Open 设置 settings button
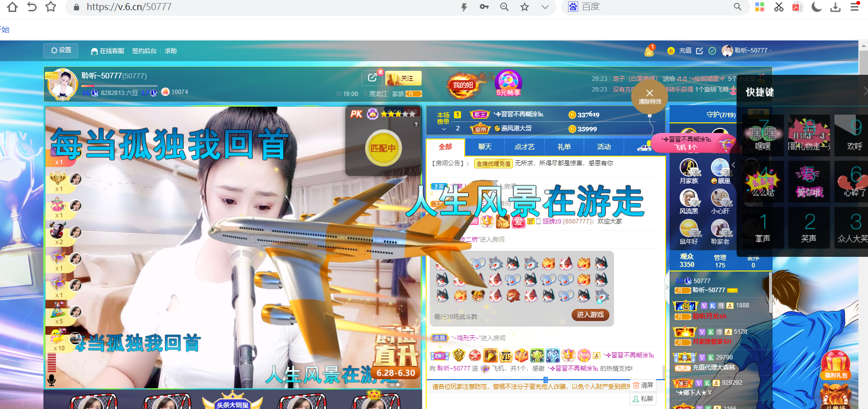Screen dimensions: 868x409 point(61,51)
